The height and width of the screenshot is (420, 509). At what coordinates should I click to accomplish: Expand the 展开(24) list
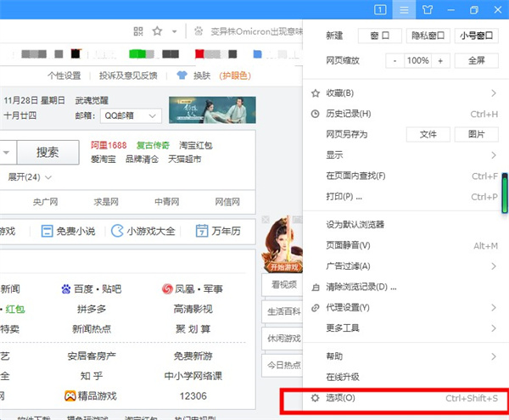pyautogui.click(x=31, y=177)
